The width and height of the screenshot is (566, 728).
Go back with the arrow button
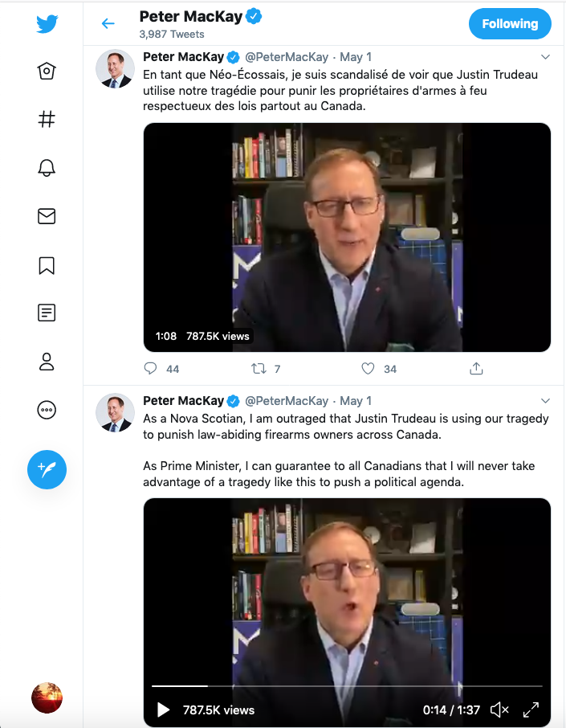coord(108,24)
